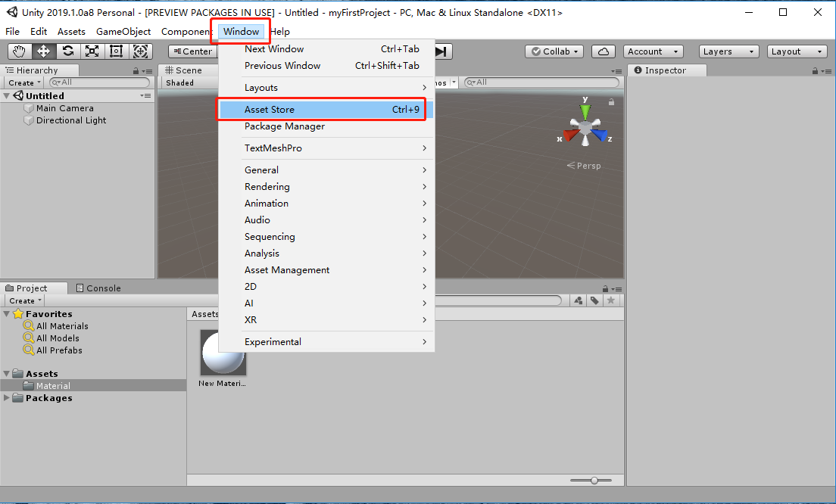Select All Prefabs favorite
Image resolution: width=836 pixels, height=504 pixels.
[x=59, y=350]
